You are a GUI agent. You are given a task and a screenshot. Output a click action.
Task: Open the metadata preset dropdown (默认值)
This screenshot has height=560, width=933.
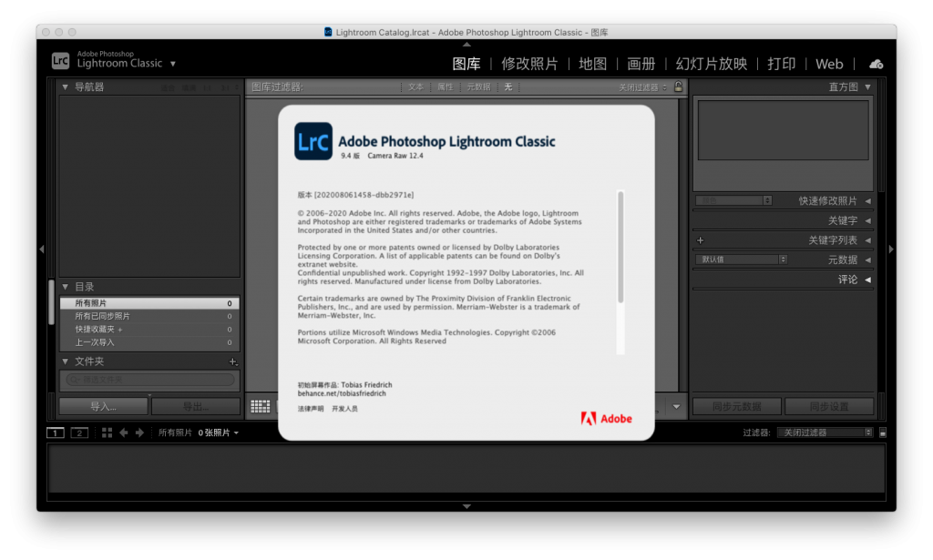click(742, 260)
